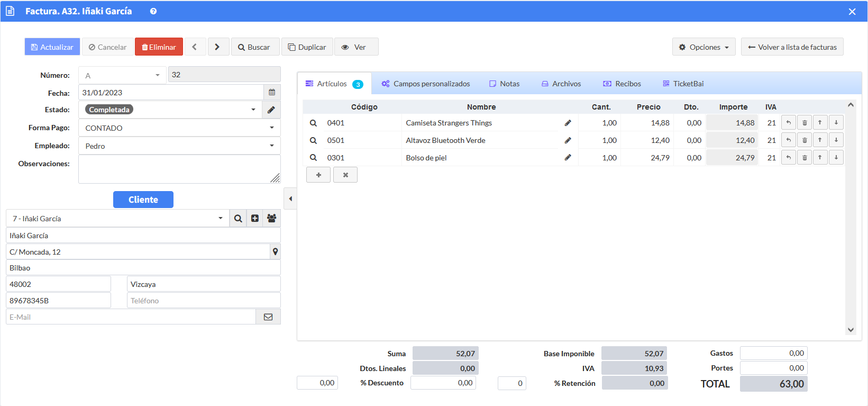This screenshot has height=406, width=868.
Task: Add a new client with plus icon
Action: coord(255,219)
